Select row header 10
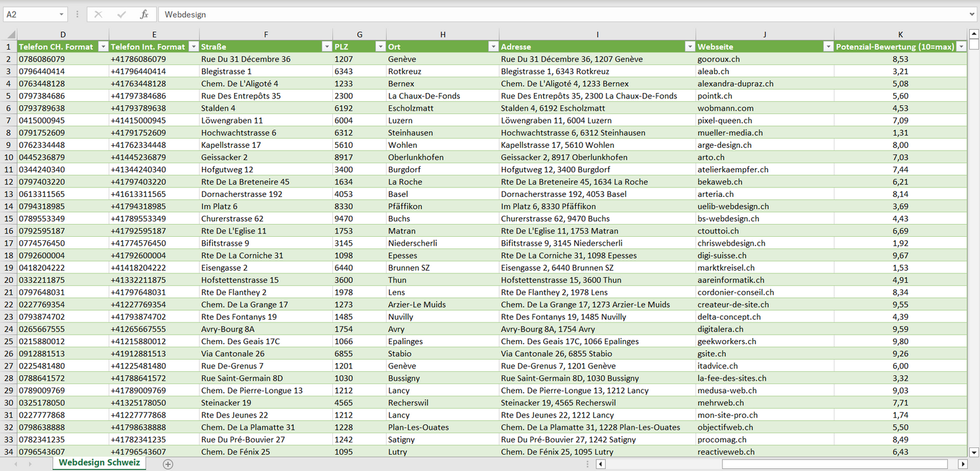980x471 pixels. (9, 157)
